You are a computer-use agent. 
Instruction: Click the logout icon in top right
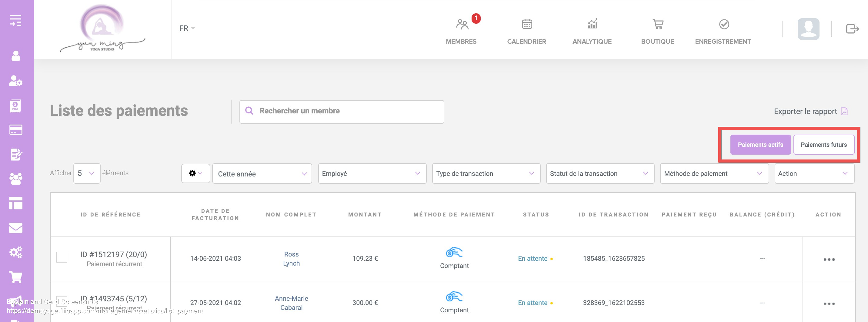coord(852,29)
